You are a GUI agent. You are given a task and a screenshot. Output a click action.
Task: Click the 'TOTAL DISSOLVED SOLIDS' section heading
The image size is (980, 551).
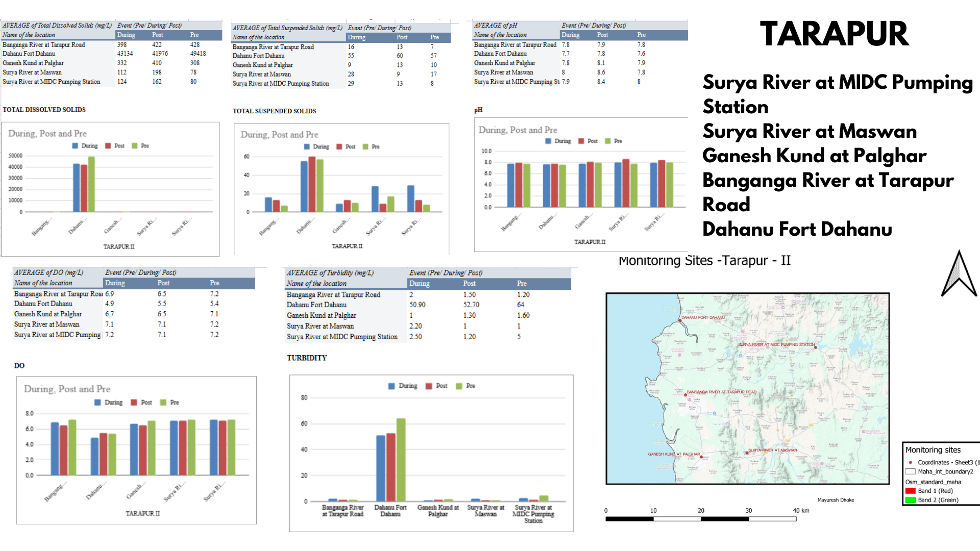click(x=44, y=110)
